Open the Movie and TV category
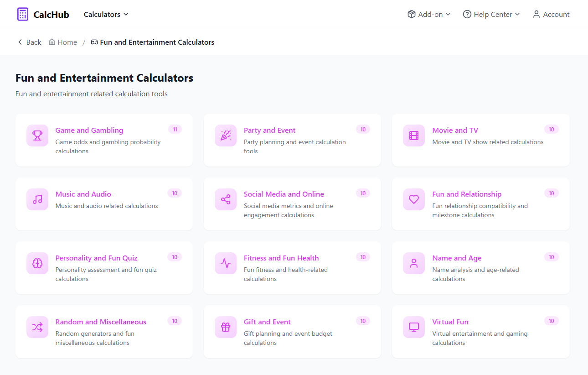This screenshot has width=588, height=375. pos(455,130)
